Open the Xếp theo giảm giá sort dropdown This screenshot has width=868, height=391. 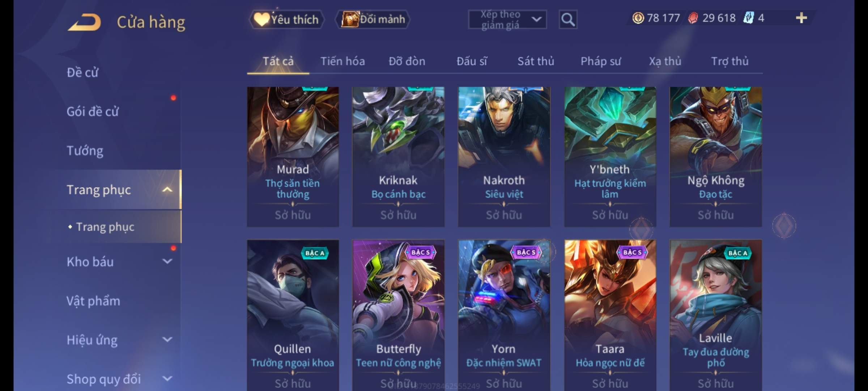(x=507, y=20)
